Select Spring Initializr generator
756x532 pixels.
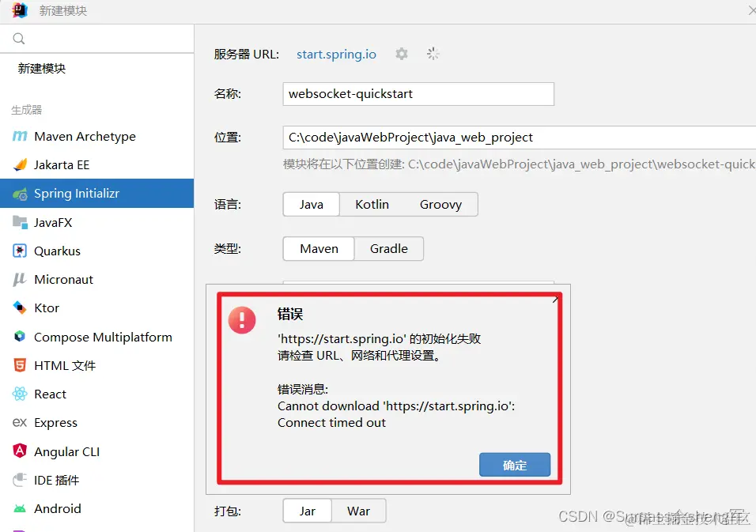click(x=97, y=193)
